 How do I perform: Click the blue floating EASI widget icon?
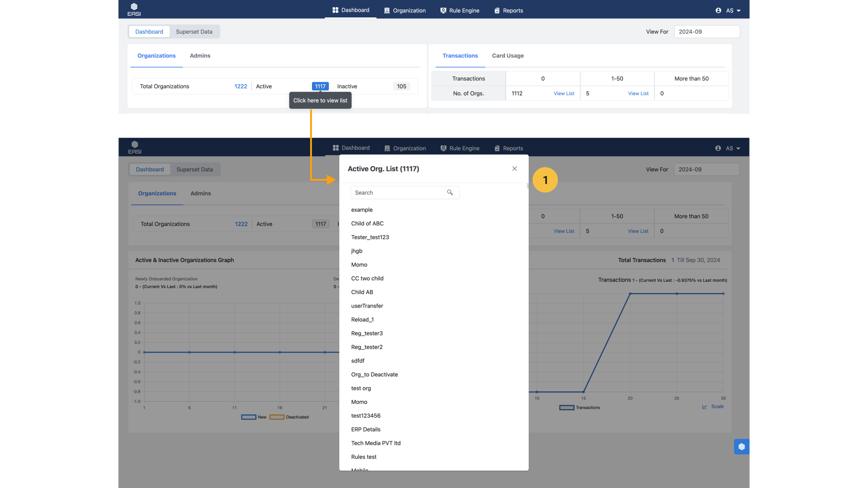(x=741, y=446)
